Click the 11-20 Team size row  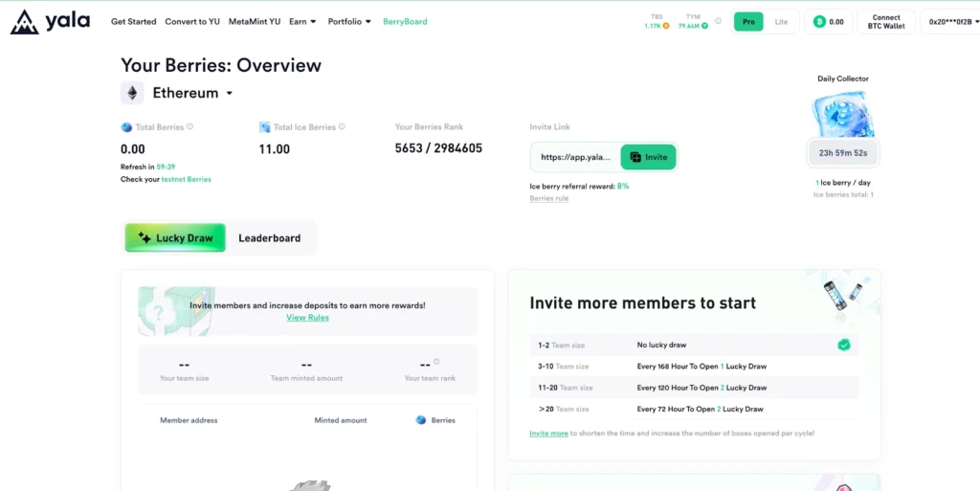click(694, 388)
